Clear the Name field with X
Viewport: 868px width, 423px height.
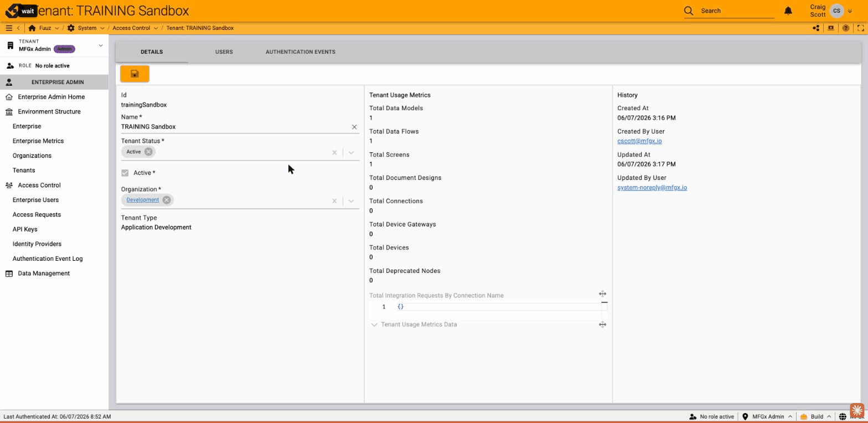coord(354,127)
